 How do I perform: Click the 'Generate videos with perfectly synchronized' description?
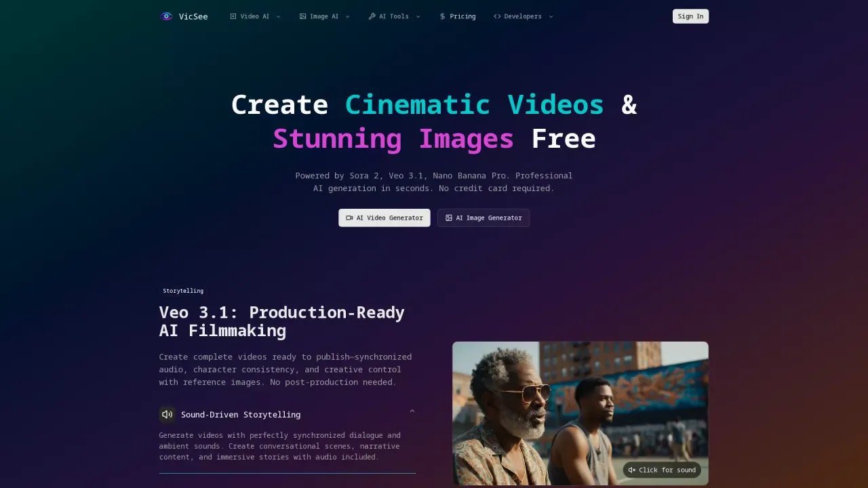tap(280, 446)
